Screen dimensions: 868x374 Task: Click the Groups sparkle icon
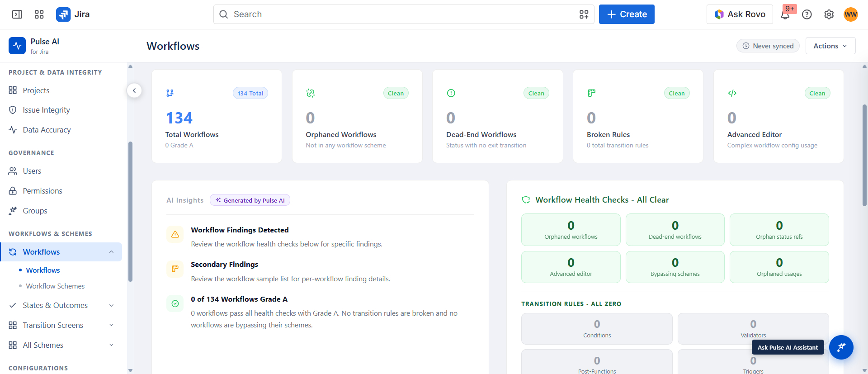[13, 211]
